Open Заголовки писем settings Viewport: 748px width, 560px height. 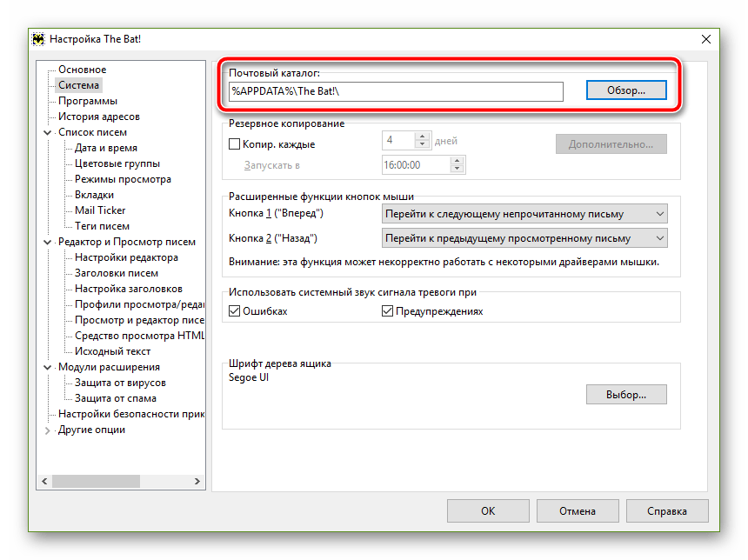tap(117, 273)
